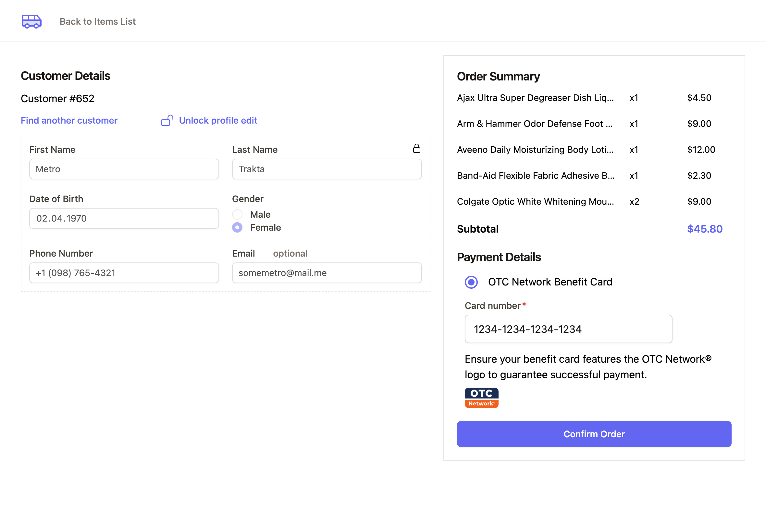This screenshot has height=532, width=766.
Task: Click the OTC Network logo image
Action: 481,397
